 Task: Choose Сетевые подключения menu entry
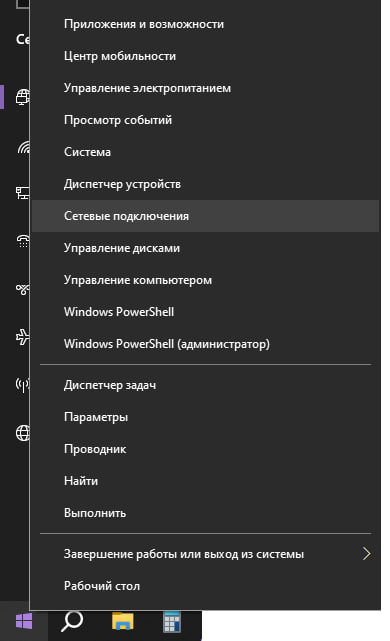point(206,216)
